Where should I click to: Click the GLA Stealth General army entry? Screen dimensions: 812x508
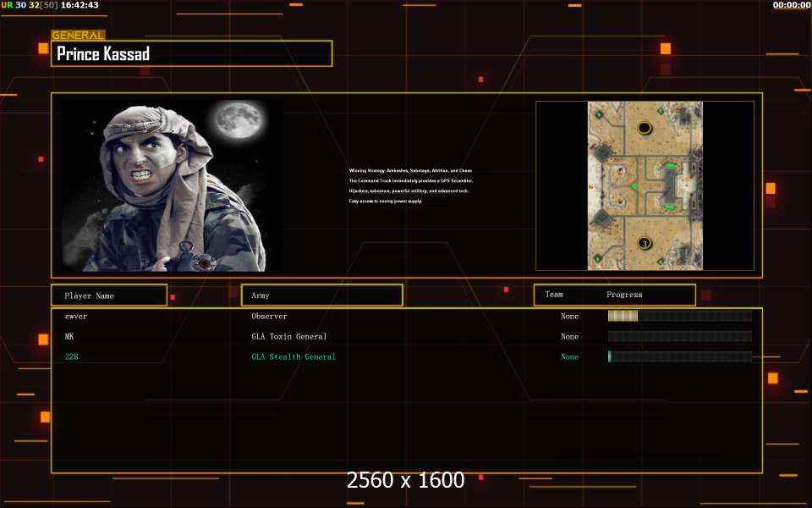294,356
